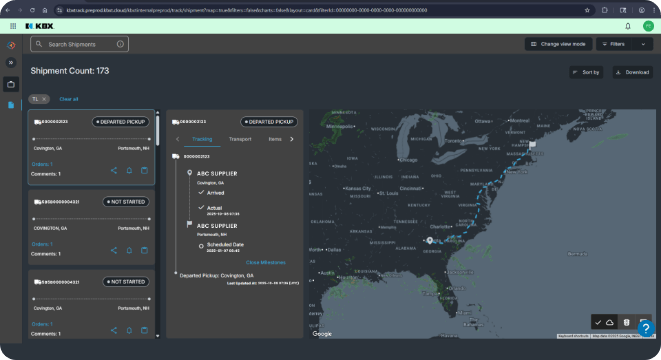661x360 pixels.
Task: Toggle the traffic light layer on map
Action: point(626,322)
